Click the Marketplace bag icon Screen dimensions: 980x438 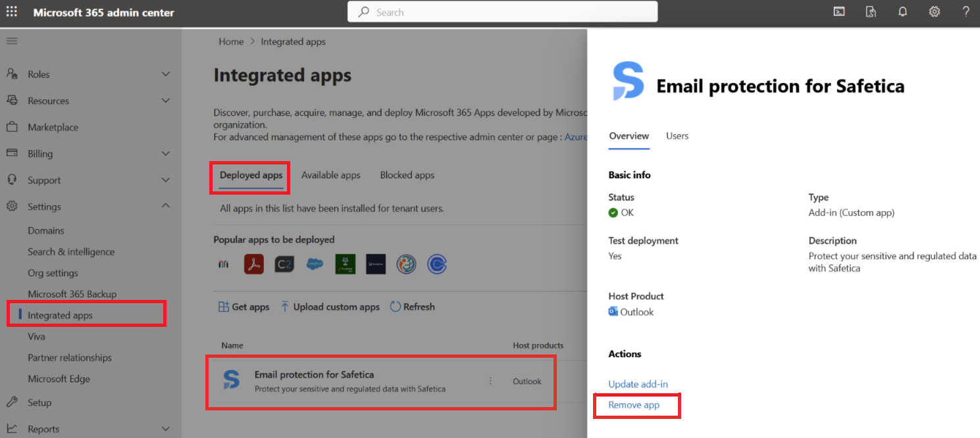(x=12, y=127)
